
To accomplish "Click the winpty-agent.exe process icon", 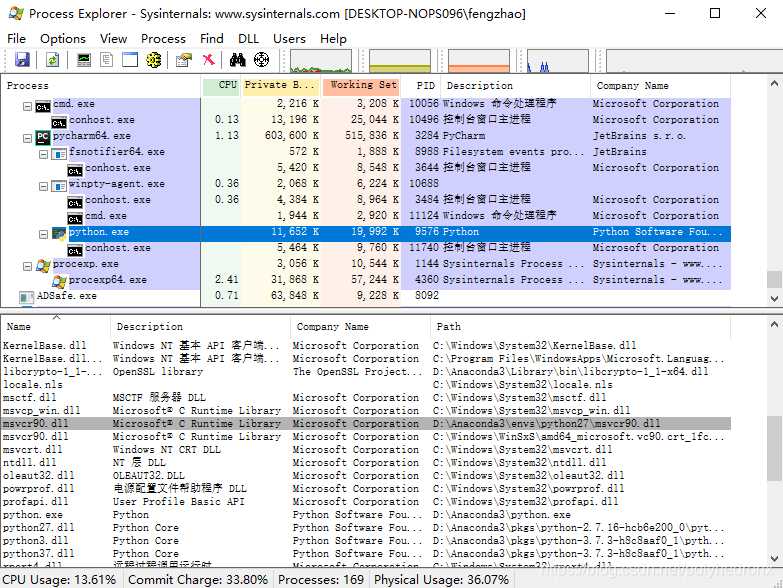I will coord(59,185).
